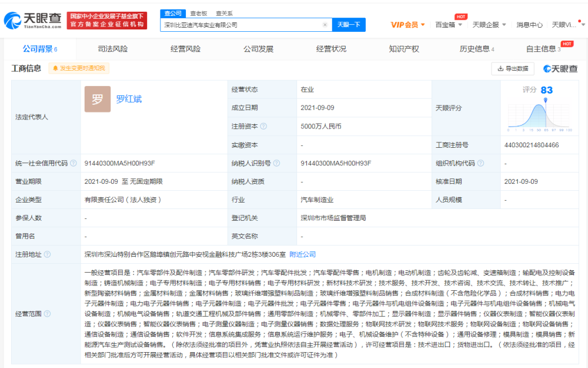This screenshot has height=368, width=588.
Task: Open the 天眼查 logo homepage
Action: (x=32, y=20)
